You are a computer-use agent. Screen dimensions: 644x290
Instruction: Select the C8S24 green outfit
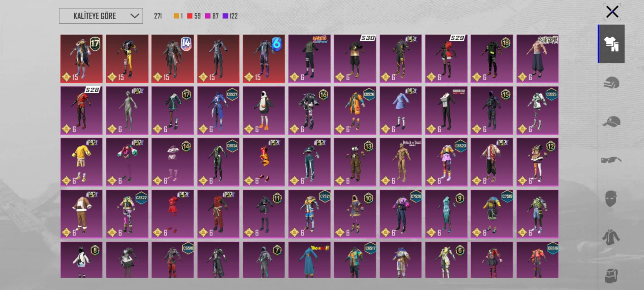pyautogui.click(x=218, y=162)
